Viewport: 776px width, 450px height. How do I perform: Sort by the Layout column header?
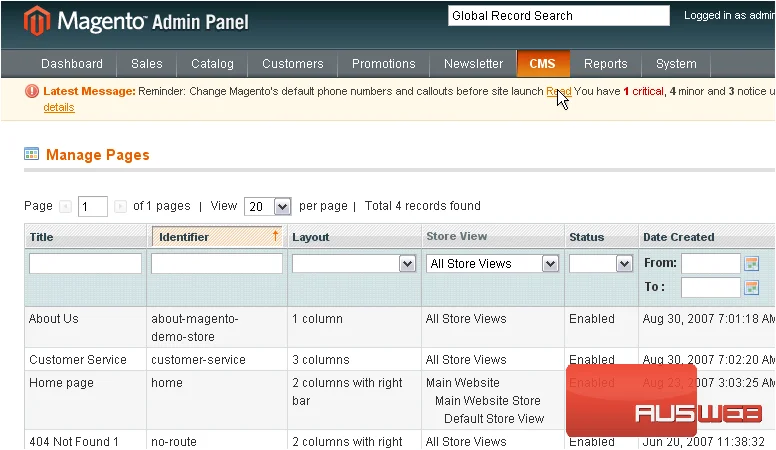310,237
